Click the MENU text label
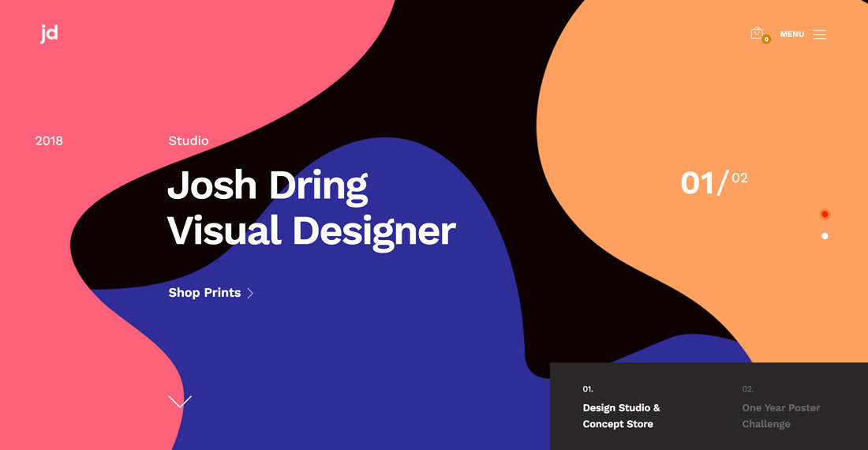 point(792,35)
